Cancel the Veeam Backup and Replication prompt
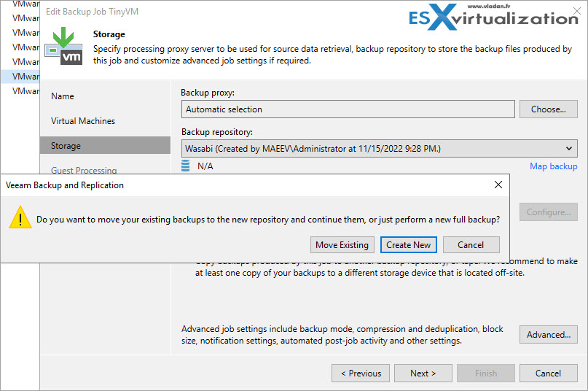This screenshot has width=588, height=391. [471, 245]
